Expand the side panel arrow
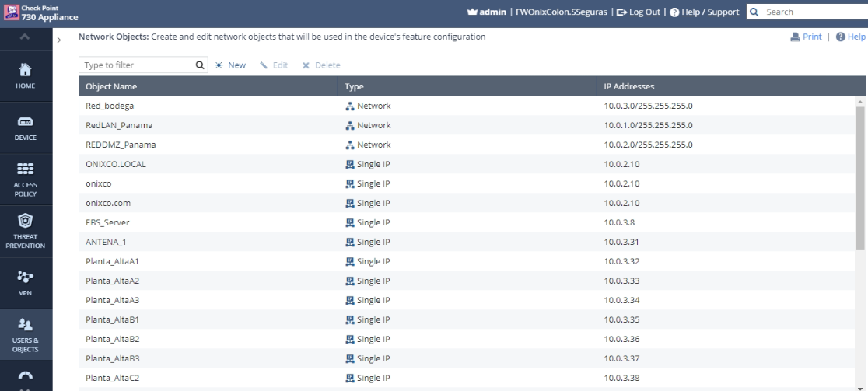 tap(59, 40)
